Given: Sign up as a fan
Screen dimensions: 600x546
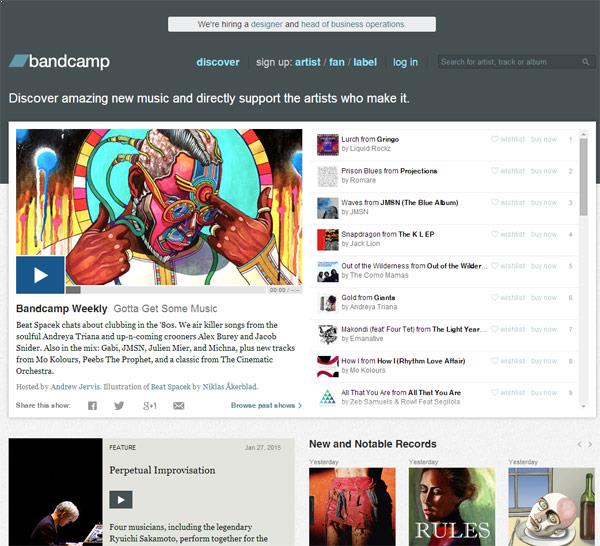Looking at the screenshot, I should [337, 62].
